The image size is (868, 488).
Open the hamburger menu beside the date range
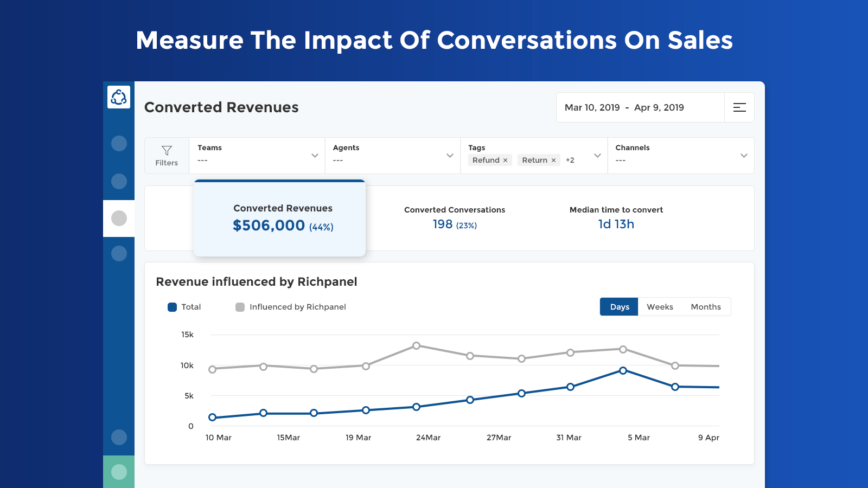(739, 107)
